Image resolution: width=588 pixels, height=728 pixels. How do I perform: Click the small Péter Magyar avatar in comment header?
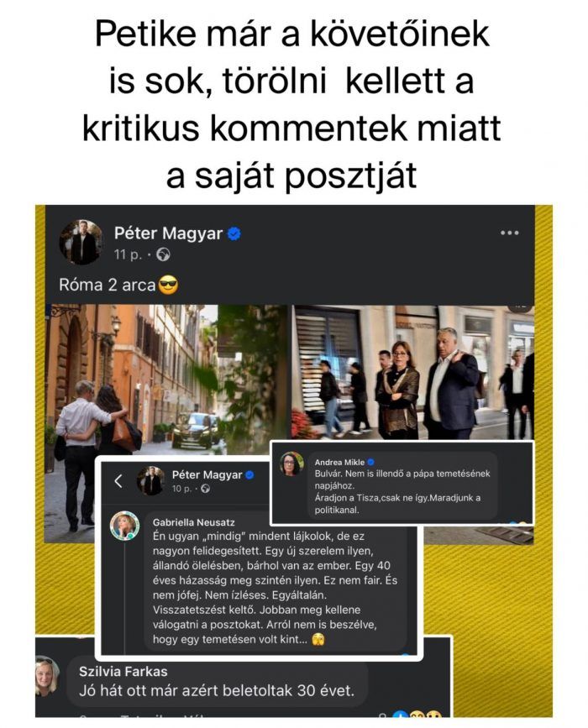click(x=151, y=481)
